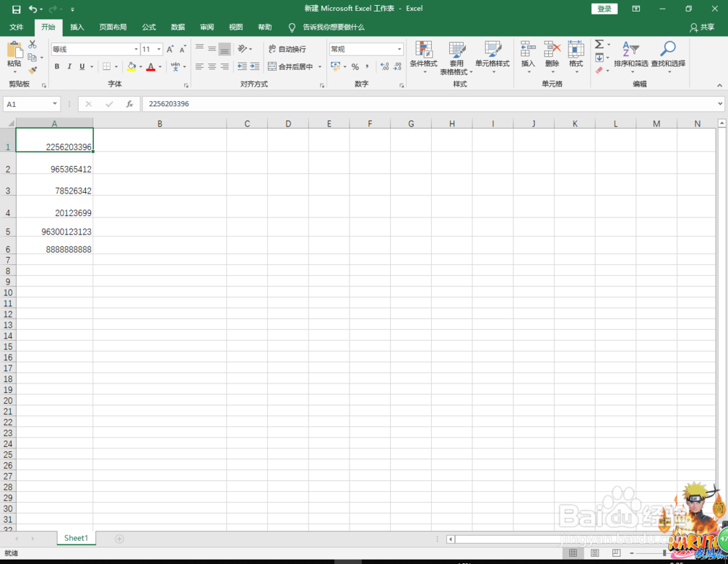Switch to the 视图 ribbon tab
The image size is (728, 564).
[x=236, y=27]
